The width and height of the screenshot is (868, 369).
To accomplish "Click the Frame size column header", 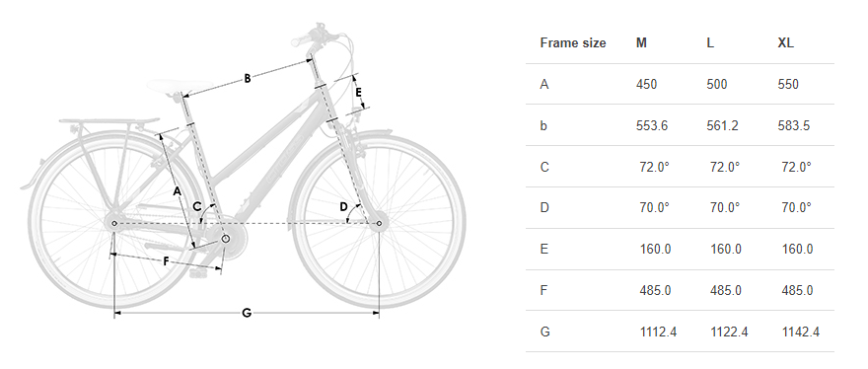I will click(x=573, y=43).
